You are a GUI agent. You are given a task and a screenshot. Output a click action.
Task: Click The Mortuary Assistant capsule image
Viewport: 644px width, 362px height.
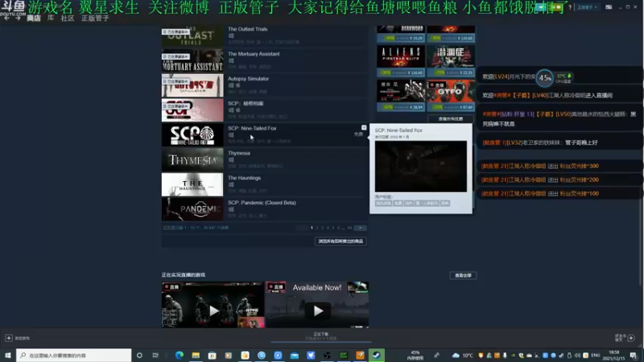tap(192, 61)
